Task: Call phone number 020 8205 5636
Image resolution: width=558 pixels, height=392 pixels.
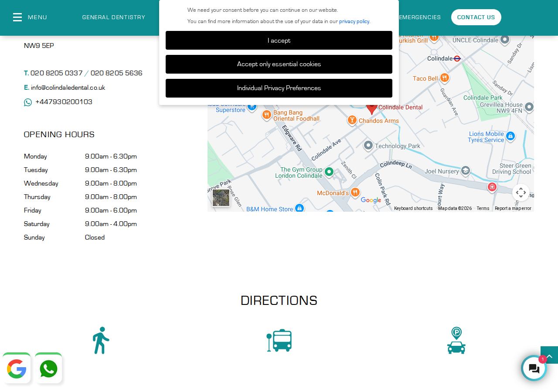Action: click(x=116, y=73)
